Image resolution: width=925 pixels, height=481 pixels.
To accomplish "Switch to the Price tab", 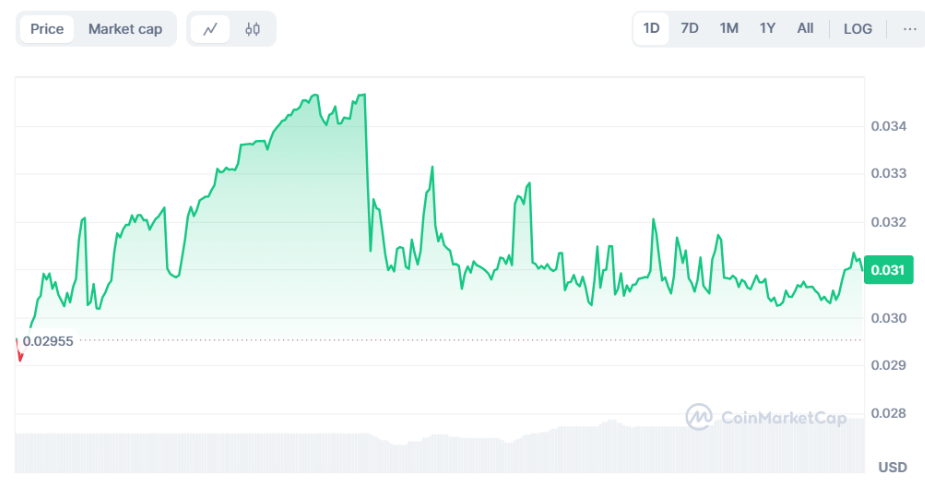I will 47,29.
